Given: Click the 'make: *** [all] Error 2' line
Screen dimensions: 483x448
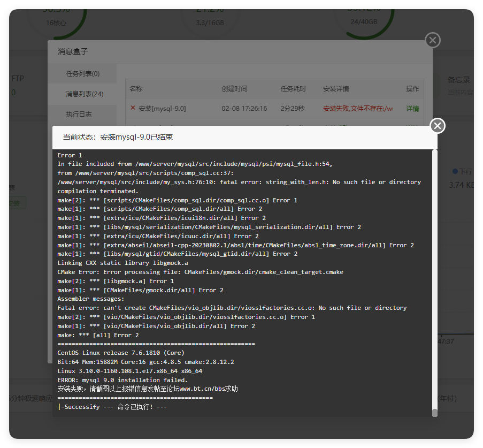Looking at the screenshot, I should (x=98, y=335).
